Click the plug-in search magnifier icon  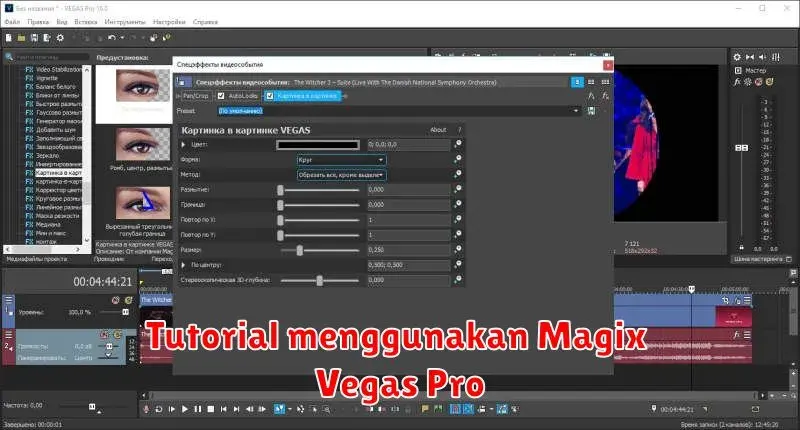pyautogui.click(x=9, y=57)
